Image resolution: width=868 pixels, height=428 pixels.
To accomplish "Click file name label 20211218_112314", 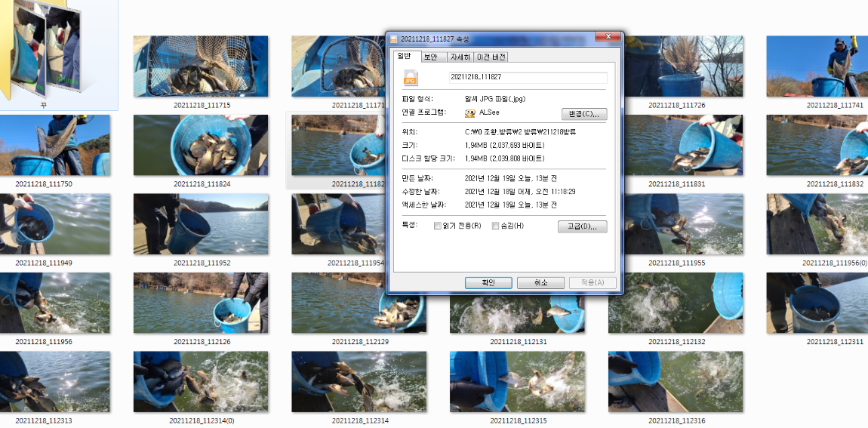I will point(360,420).
